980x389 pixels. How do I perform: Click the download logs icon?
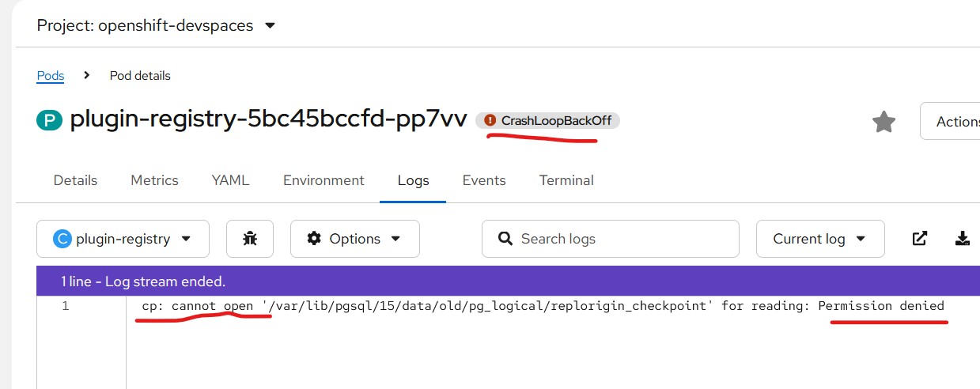(x=963, y=239)
